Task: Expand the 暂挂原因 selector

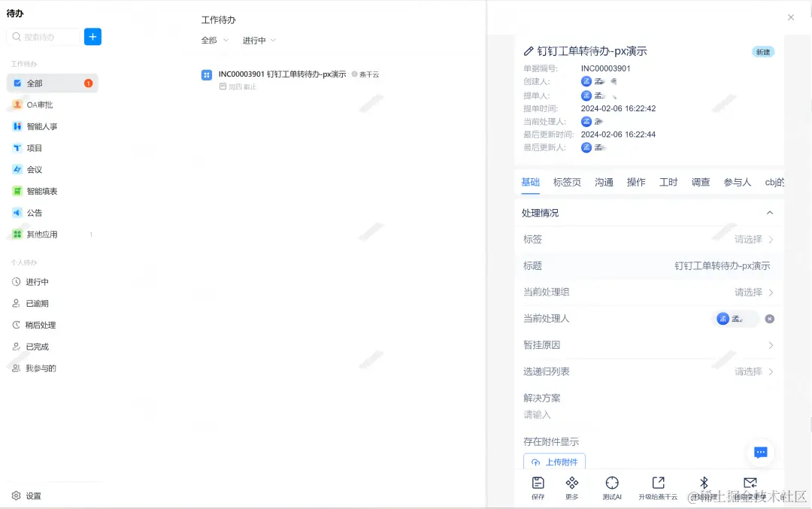Action: pyautogui.click(x=769, y=344)
